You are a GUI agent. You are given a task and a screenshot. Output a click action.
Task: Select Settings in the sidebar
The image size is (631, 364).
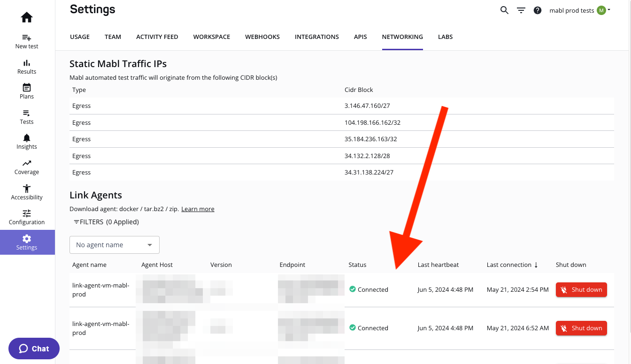point(27,243)
